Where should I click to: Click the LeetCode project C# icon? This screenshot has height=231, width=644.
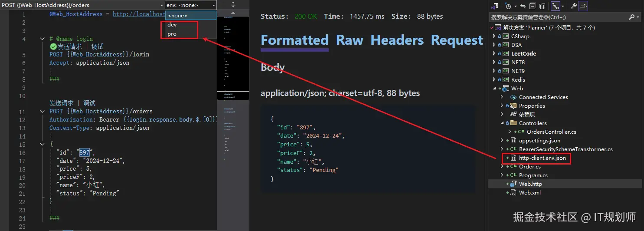[506, 53]
